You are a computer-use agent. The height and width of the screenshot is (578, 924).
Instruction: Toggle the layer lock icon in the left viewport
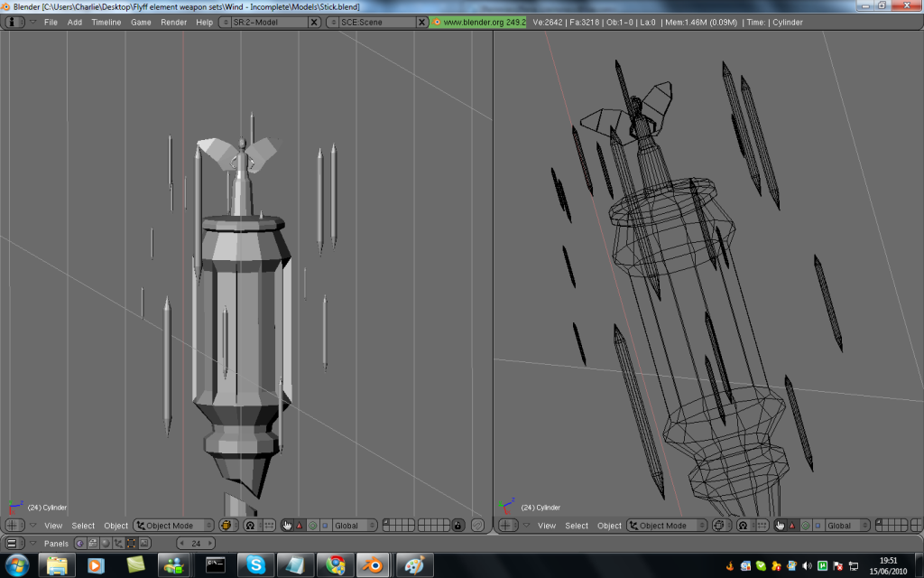pos(458,526)
